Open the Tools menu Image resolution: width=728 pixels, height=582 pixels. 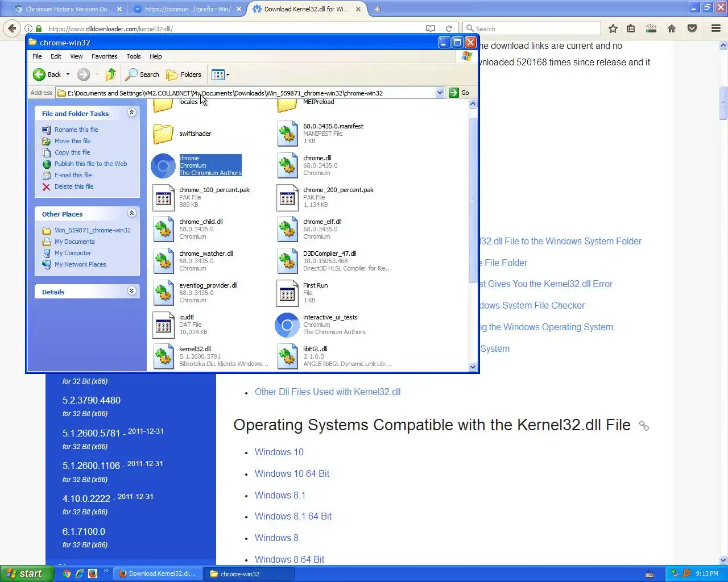(134, 56)
